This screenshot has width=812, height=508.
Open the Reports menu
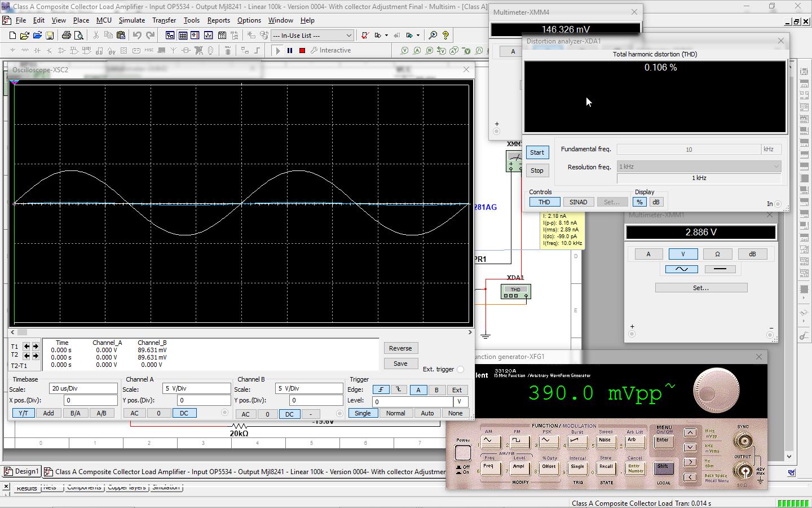218,20
